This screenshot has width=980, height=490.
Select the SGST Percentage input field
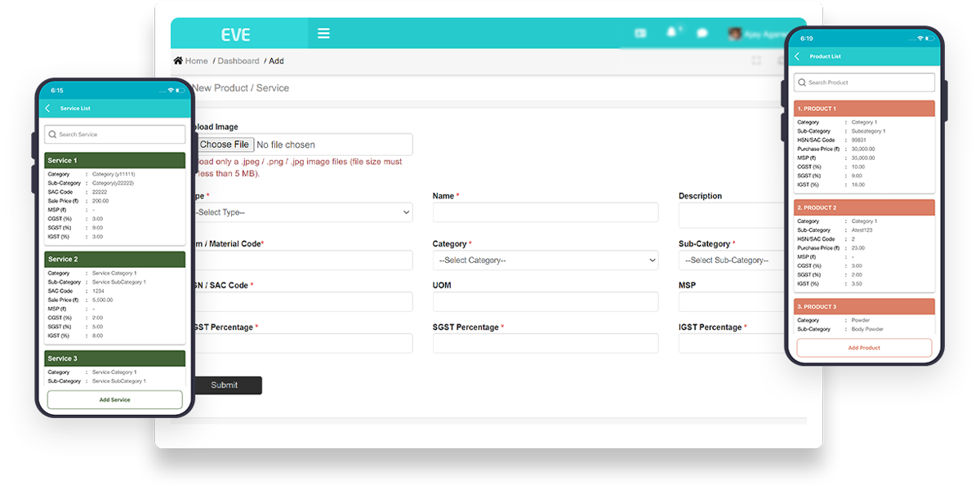(x=545, y=344)
